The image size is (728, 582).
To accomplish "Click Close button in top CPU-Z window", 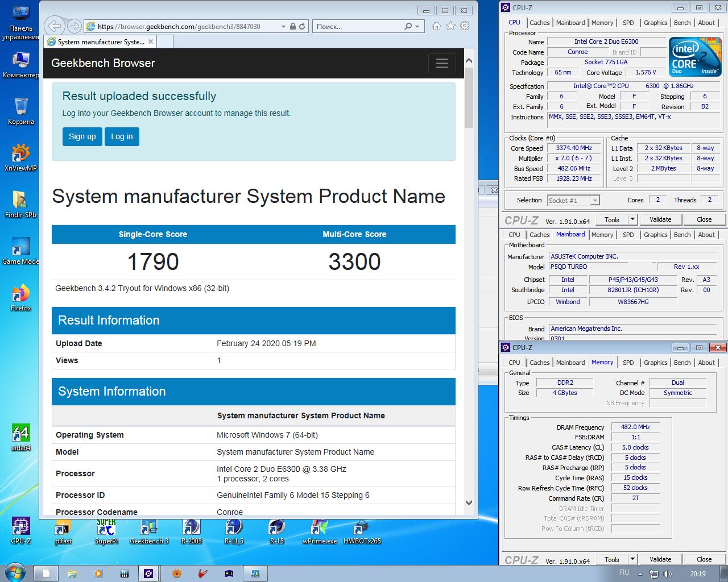I will (x=704, y=219).
